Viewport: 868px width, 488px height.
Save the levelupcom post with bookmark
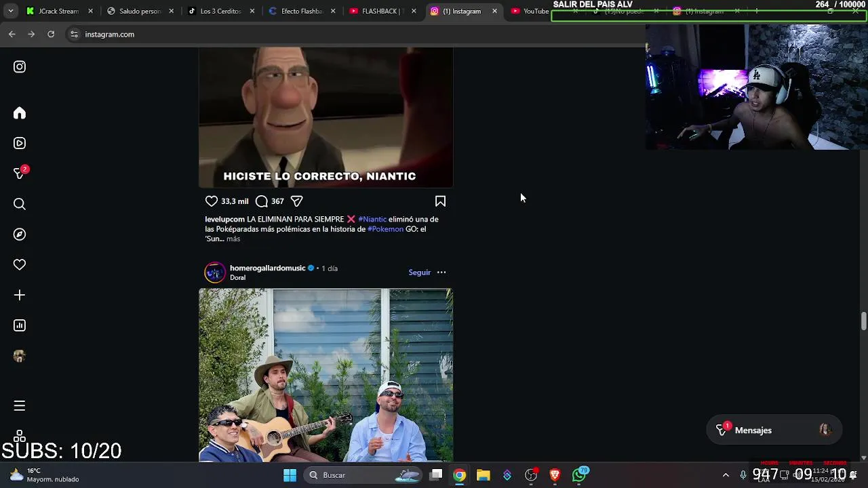(440, 201)
